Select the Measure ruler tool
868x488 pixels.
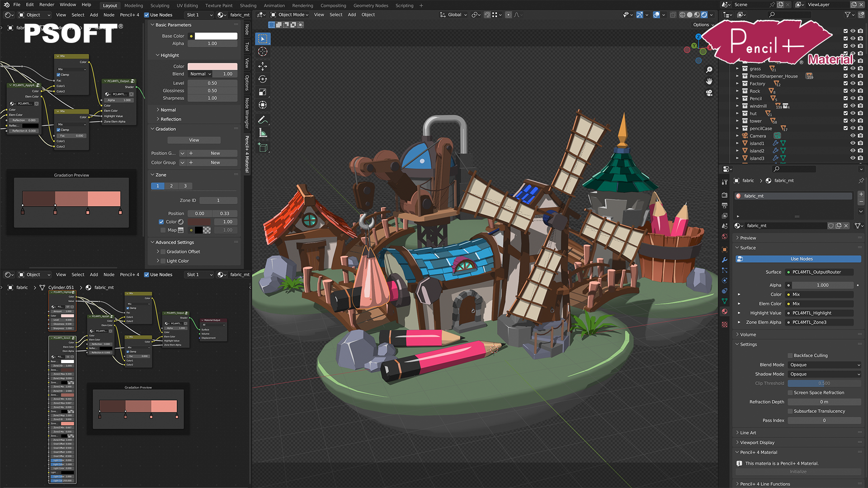[x=263, y=133]
